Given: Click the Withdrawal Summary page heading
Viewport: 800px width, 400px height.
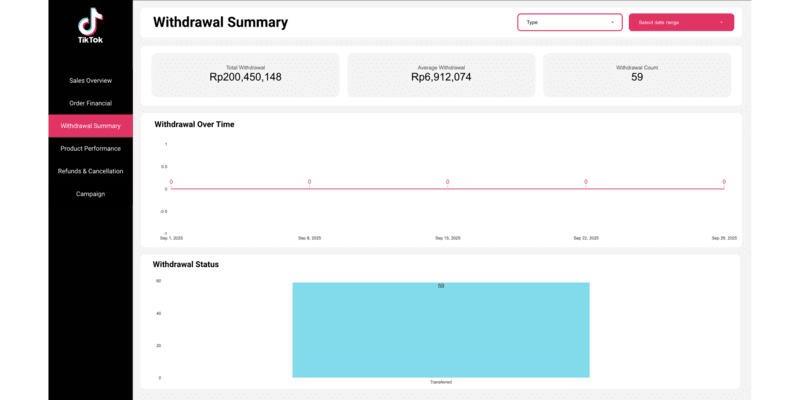Looking at the screenshot, I should pos(220,22).
